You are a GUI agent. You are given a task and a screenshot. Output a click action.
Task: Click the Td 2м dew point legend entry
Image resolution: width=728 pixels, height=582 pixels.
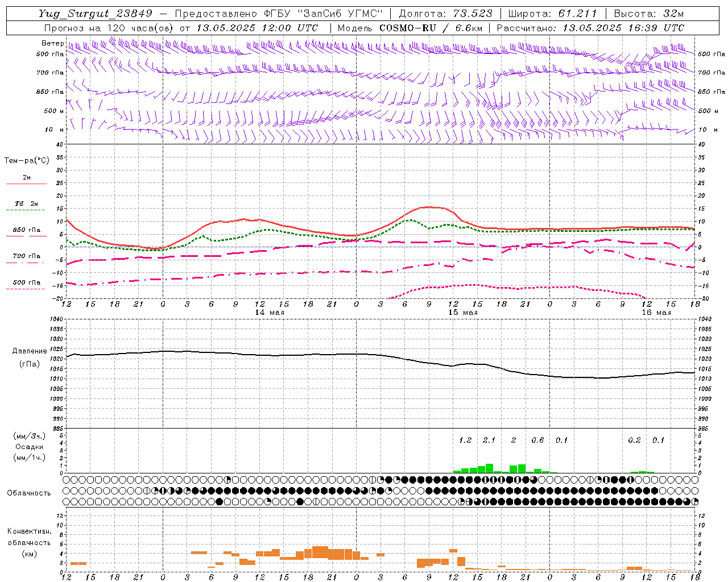(26, 203)
